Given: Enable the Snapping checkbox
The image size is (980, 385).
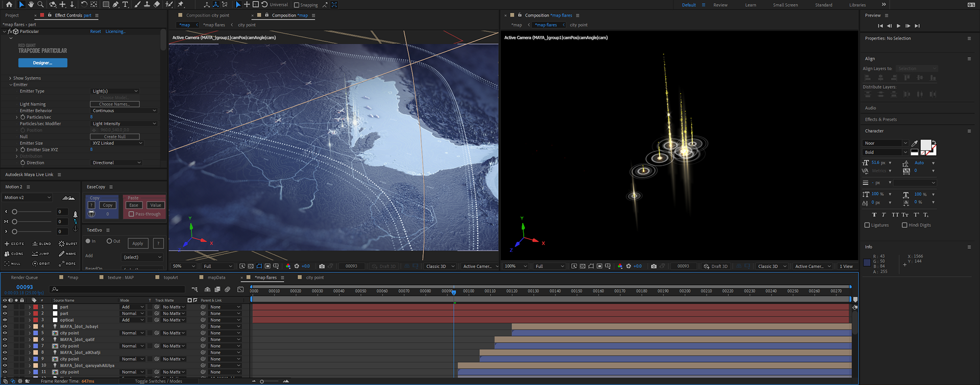Looking at the screenshot, I should [297, 5].
